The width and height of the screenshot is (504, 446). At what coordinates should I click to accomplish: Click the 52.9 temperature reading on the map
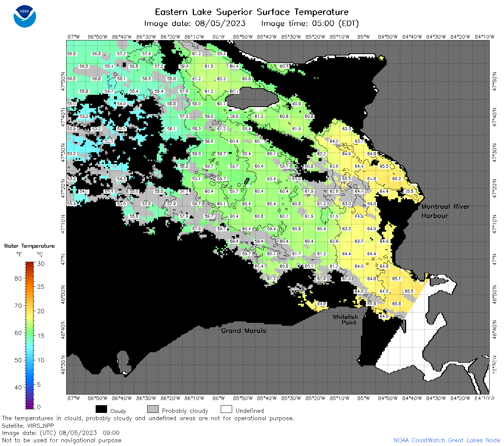tap(71, 129)
